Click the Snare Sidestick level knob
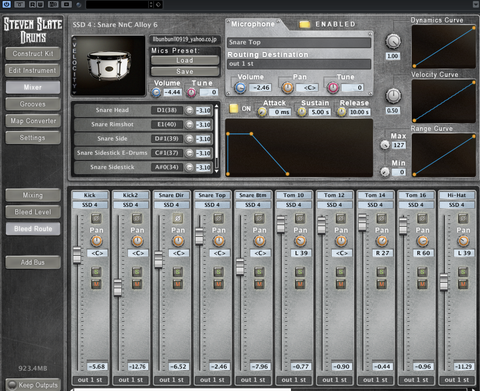Image resolution: width=480 pixels, height=391 pixels. coord(189,167)
